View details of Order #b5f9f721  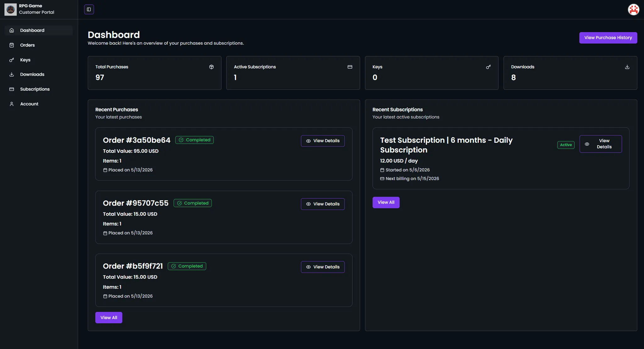(323, 267)
